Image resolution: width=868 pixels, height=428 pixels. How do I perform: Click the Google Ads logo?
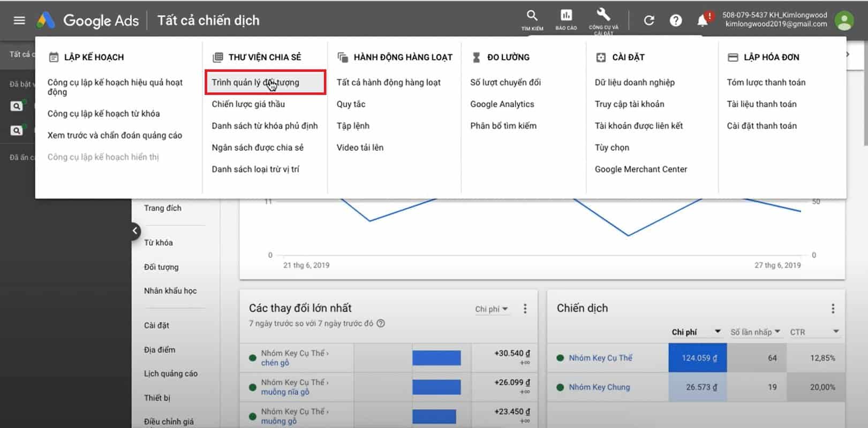[x=46, y=20]
